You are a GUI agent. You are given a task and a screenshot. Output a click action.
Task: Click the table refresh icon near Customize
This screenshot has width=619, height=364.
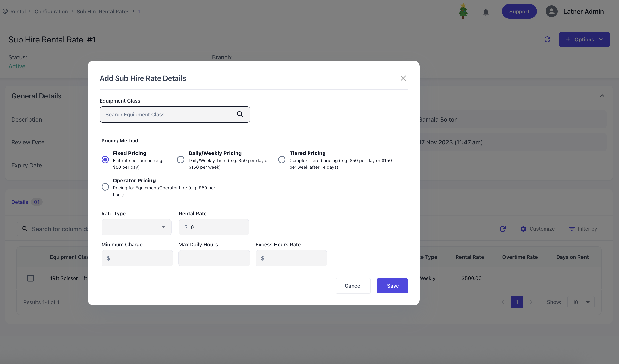click(x=502, y=229)
